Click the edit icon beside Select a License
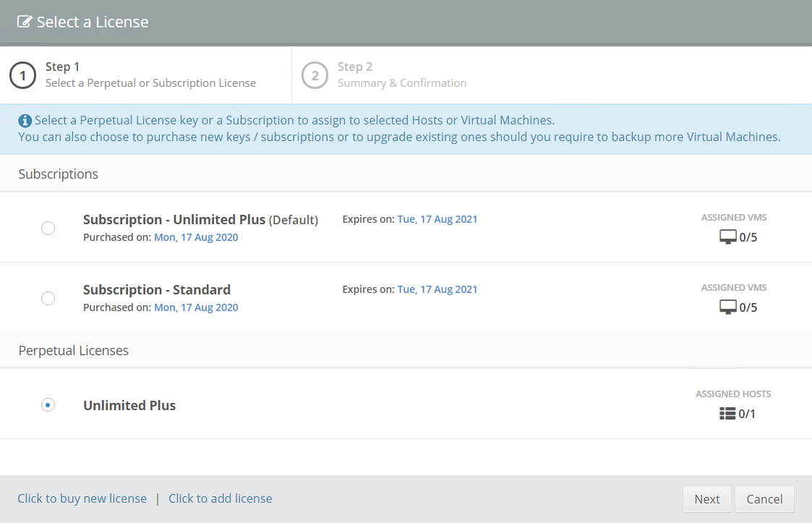Viewport: 812px width, 523px height. click(25, 22)
